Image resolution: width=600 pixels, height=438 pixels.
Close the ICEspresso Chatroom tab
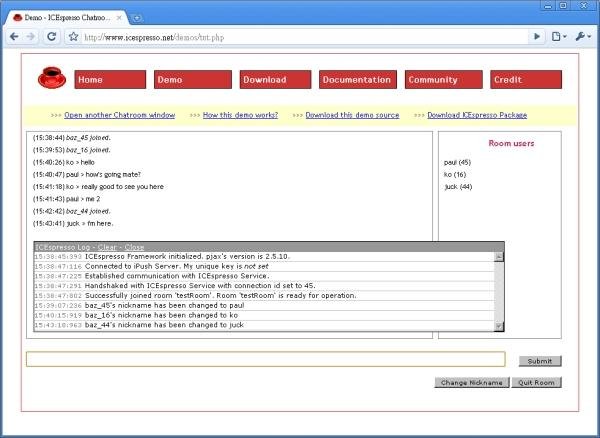[119, 18]
